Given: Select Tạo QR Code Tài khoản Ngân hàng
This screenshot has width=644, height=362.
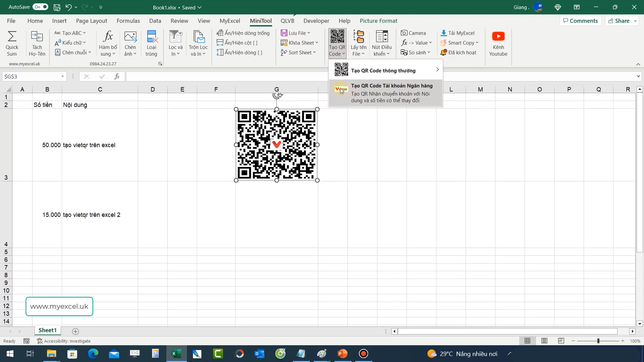Looking at the screenshot, I should click(392, 86).
